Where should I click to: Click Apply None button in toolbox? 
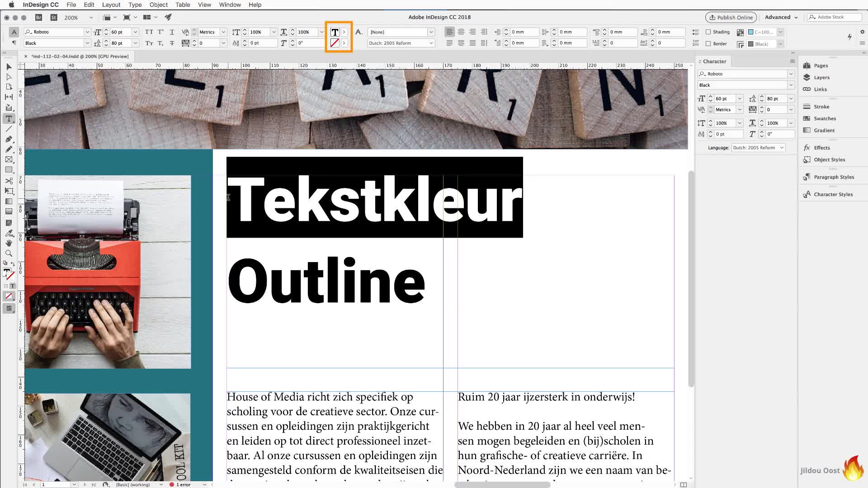click(9, 296)
